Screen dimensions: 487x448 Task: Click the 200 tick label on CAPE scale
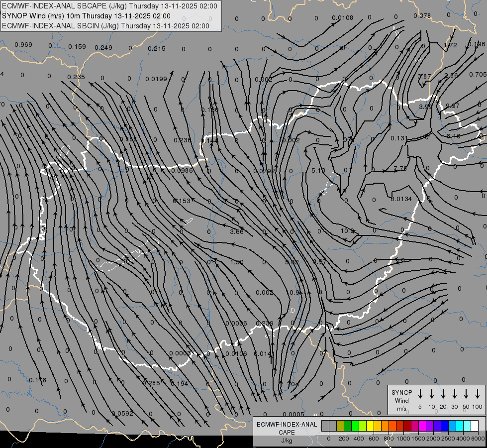coord(344,439)
